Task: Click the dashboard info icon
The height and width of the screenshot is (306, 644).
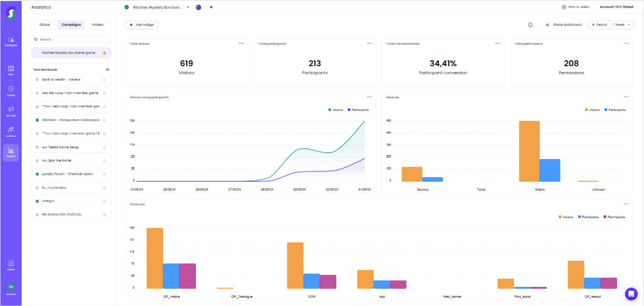Action: pyautogui.click(x=530, y=25)
